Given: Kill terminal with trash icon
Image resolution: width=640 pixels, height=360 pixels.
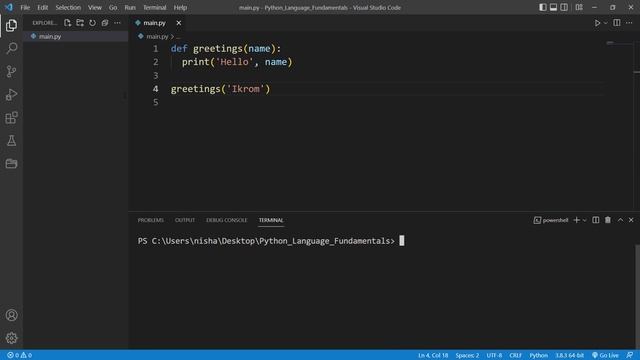Looking at the screenshot, I should 608,220.
